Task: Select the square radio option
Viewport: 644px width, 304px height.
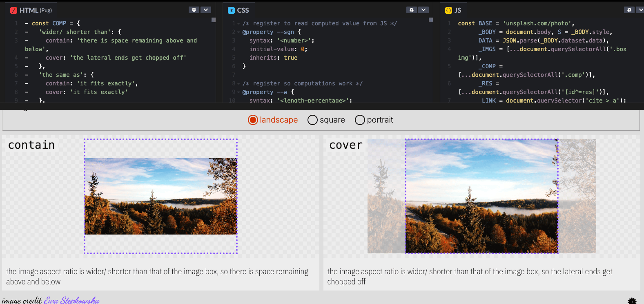Action: (x=312, y=120)
